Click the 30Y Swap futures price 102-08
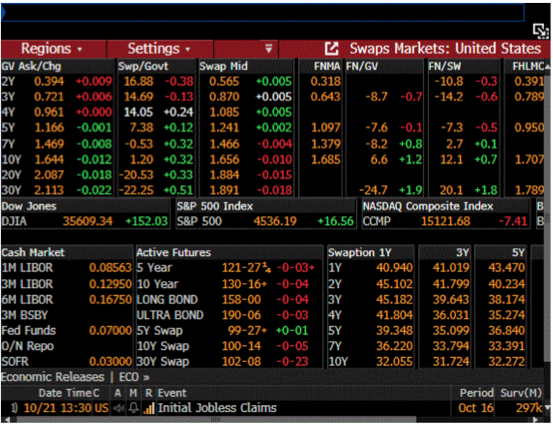The image size is (553, 426). (242, 362)
